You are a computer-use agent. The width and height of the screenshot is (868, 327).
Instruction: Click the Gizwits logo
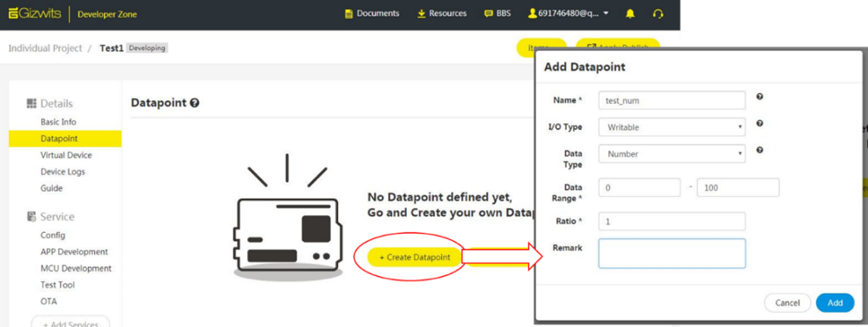pos(35,14)
